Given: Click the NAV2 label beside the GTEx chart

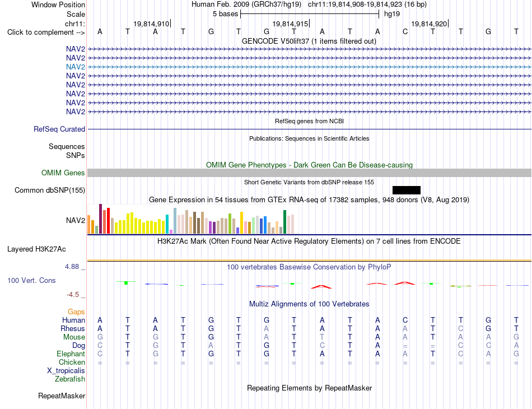Looking at the screenshot, I should [76, 220].
